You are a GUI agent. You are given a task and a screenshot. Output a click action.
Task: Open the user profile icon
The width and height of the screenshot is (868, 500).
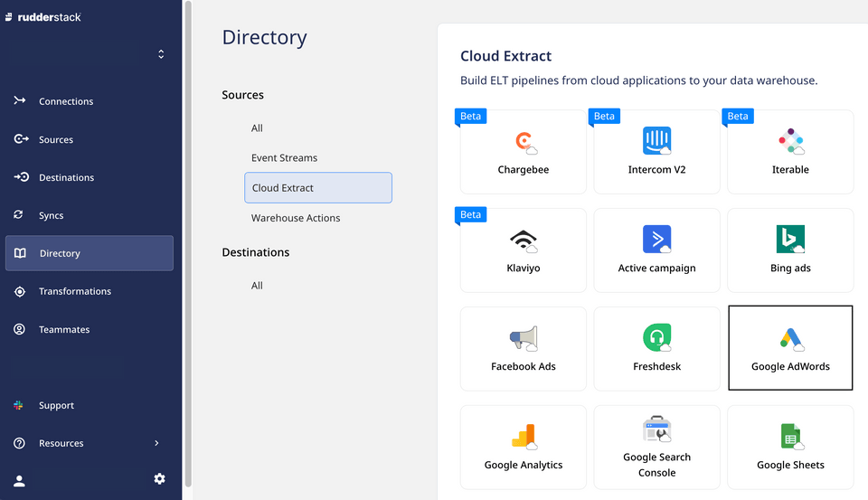(19, 481)
